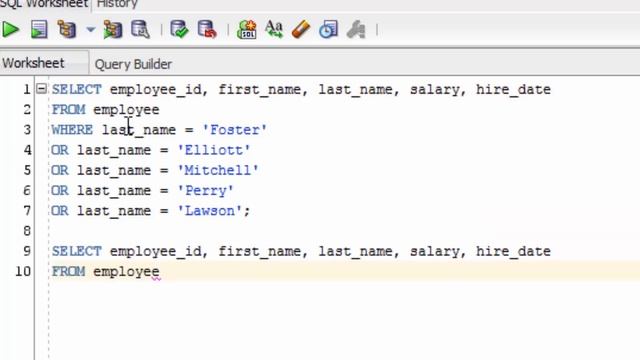The image size is (640, 360).
Task: Click the 'Perry' string on line 6
Action: [205, 191]
